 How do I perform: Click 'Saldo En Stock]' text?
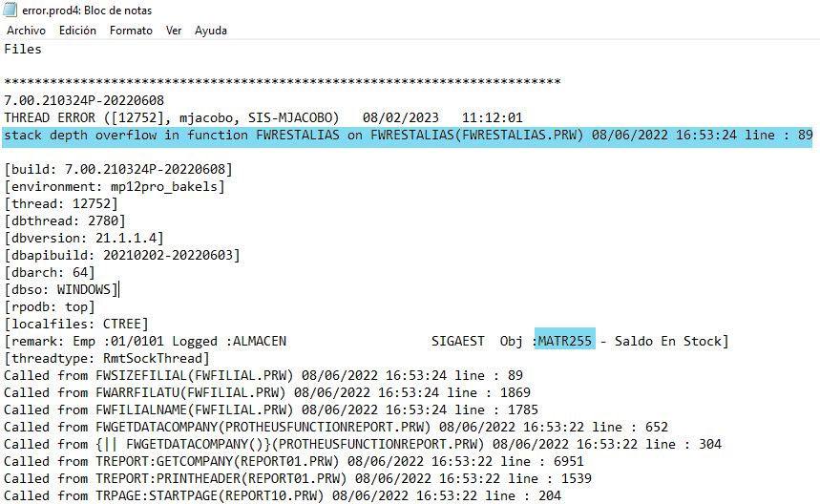(671, 342)
